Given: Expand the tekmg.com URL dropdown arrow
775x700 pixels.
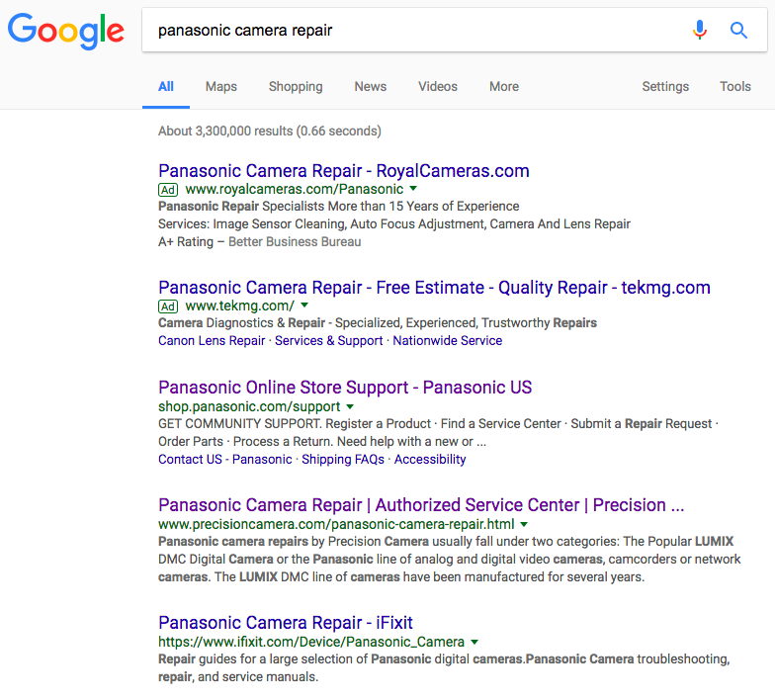Looking at the screenshot, I should [304, 305].
